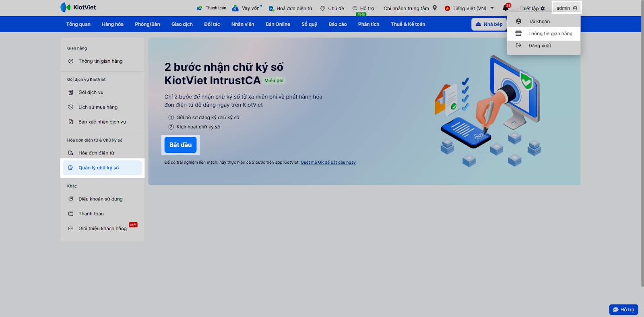Click the Giới thiệu khách hàng envelope icon

click(x=71, y=228)
